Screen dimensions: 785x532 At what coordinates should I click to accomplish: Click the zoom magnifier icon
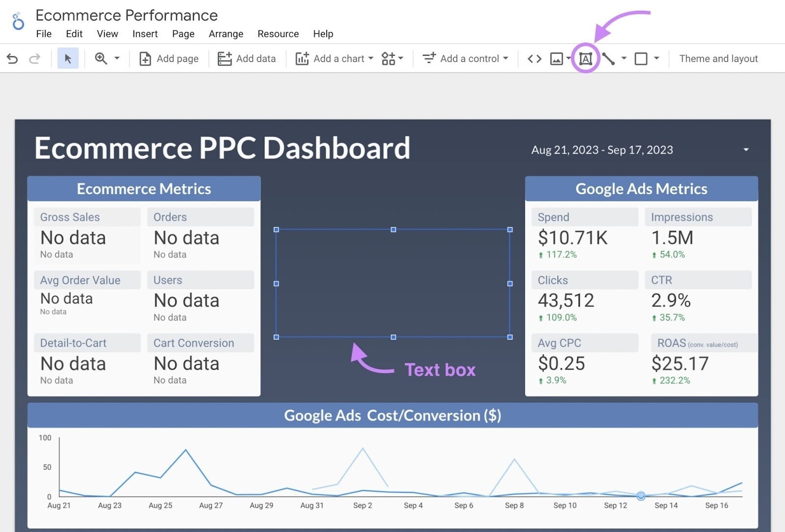(x=101, y=59)
